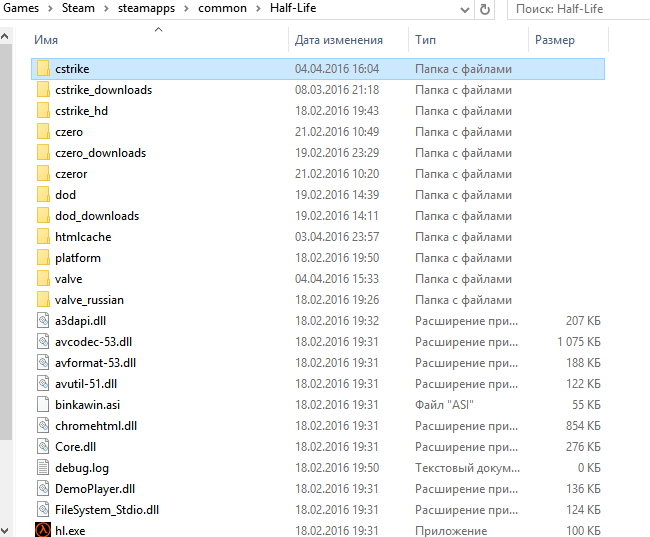Viewport: 650px width, 537px height.
Task: Click the htmlcache folder icon
Action: (x=43, y=237)
